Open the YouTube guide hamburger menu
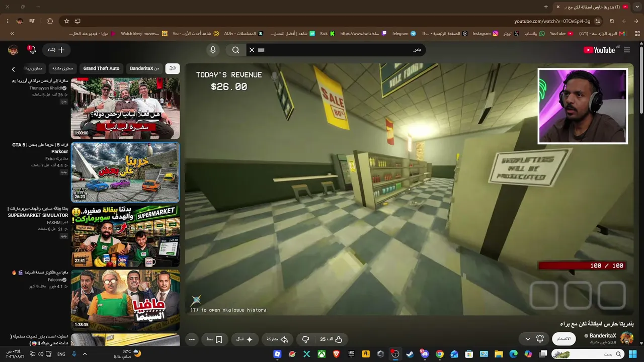Screen dimensions: 644x362 tap(627, 50)
